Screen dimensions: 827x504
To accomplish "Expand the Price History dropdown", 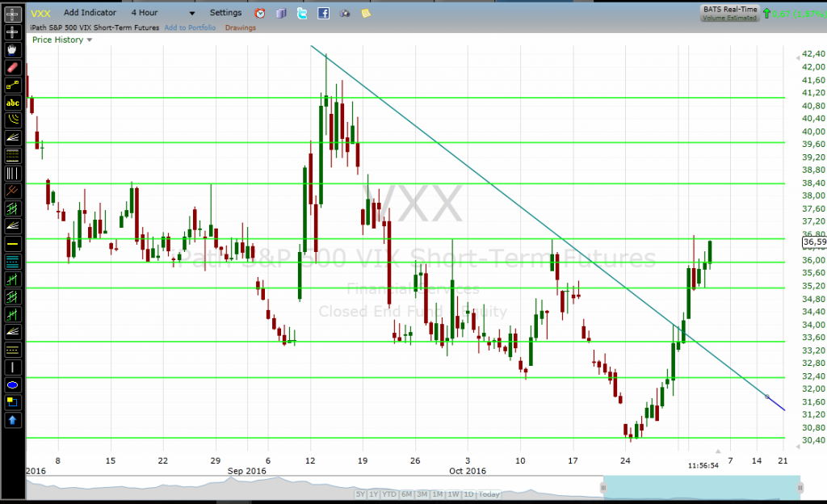I will [x=62, y=40].
